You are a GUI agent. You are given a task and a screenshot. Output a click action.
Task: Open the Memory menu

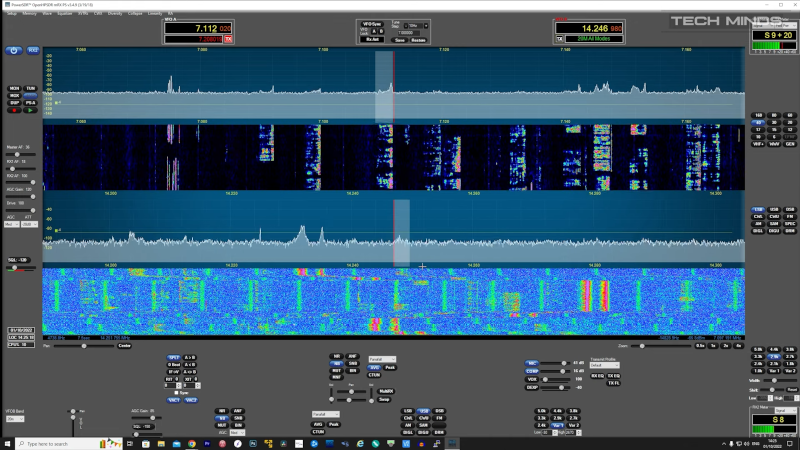[30, 13]
